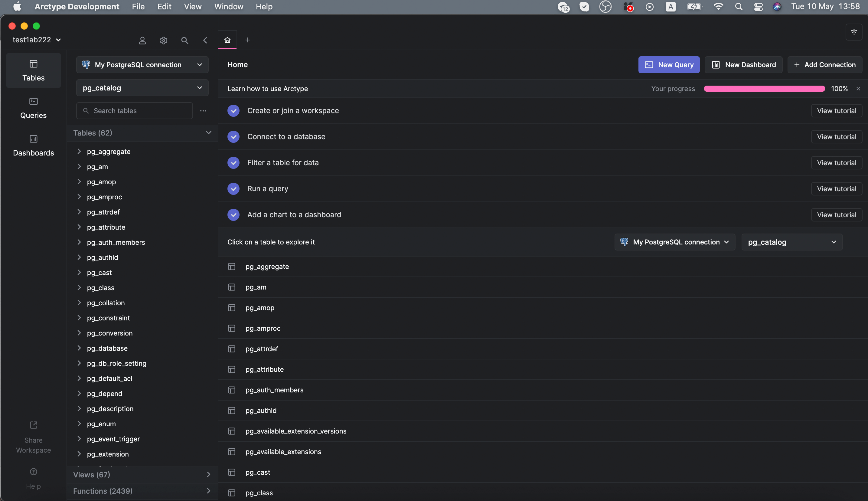Collapse the Tables (62) section
This screenshot has width=868, height=501.
(x=142, y=133)
